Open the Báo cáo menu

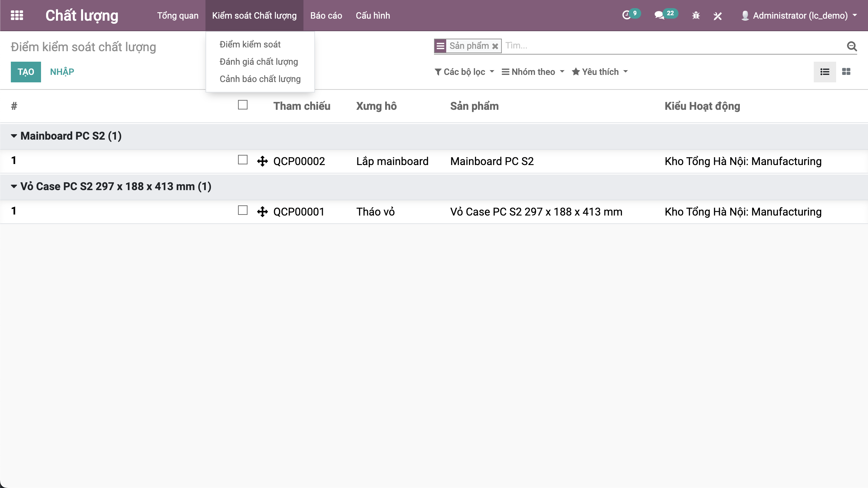(x=326, y=16)
